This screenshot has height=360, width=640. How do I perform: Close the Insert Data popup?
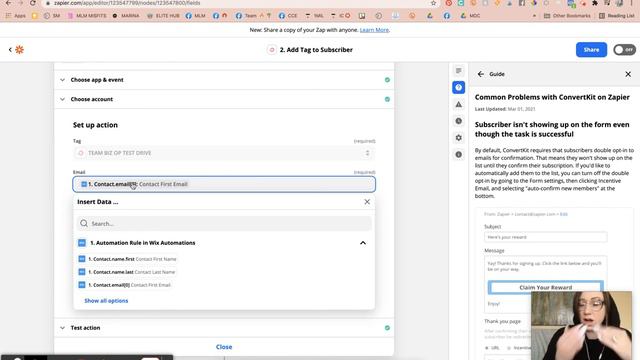pyautogui.click(x=367, y=202)
